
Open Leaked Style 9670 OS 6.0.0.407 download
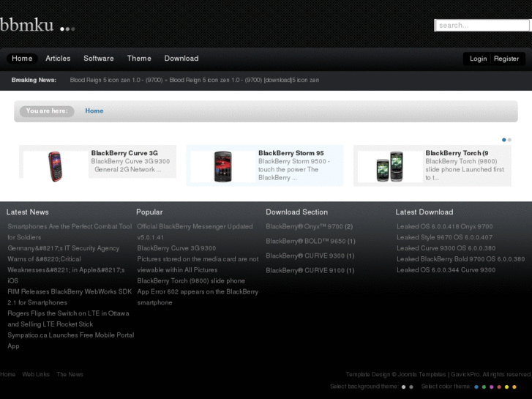444,237
